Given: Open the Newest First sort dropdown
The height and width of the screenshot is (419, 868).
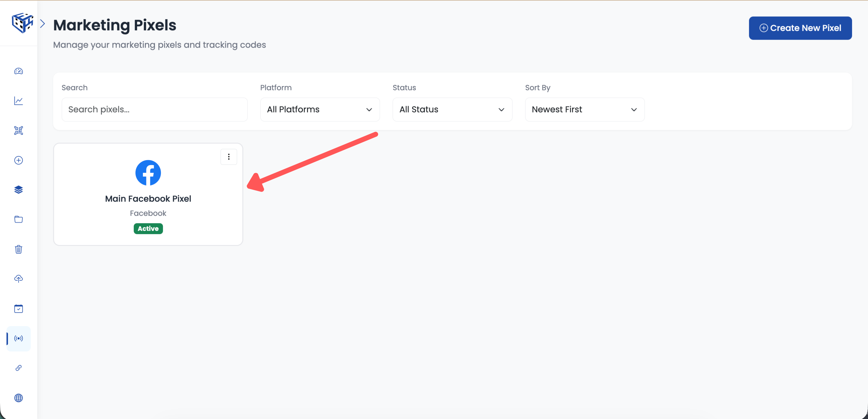Looking at the screenshot, I should (584, 109).
